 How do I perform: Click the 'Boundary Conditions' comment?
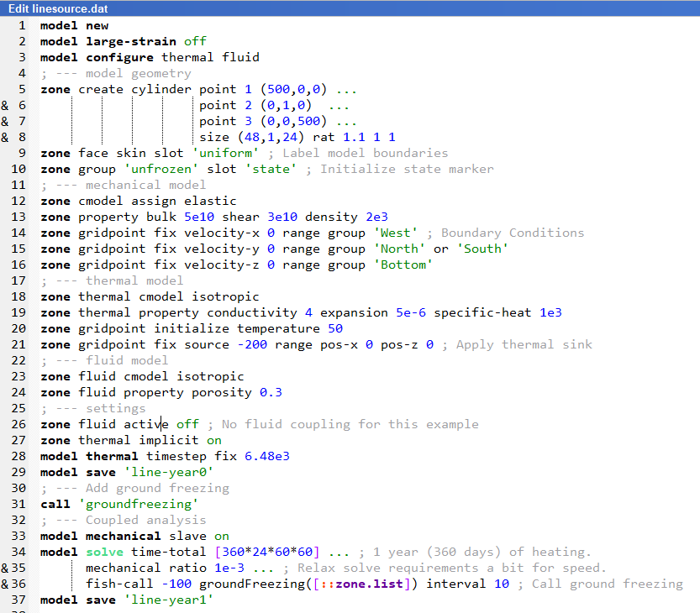pos(513,233)
